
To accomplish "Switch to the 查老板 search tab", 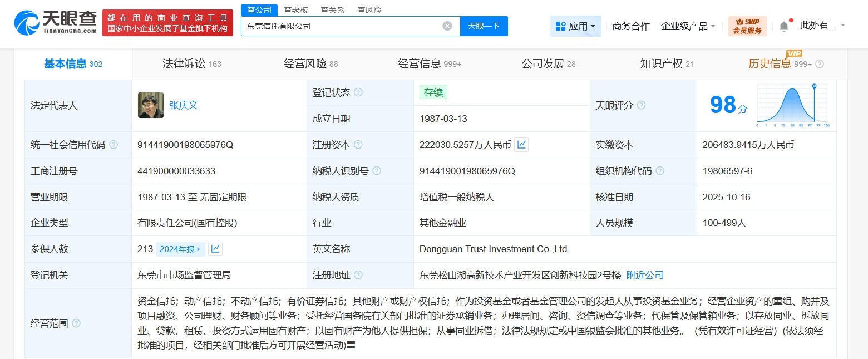I will (x=296, y=9).
